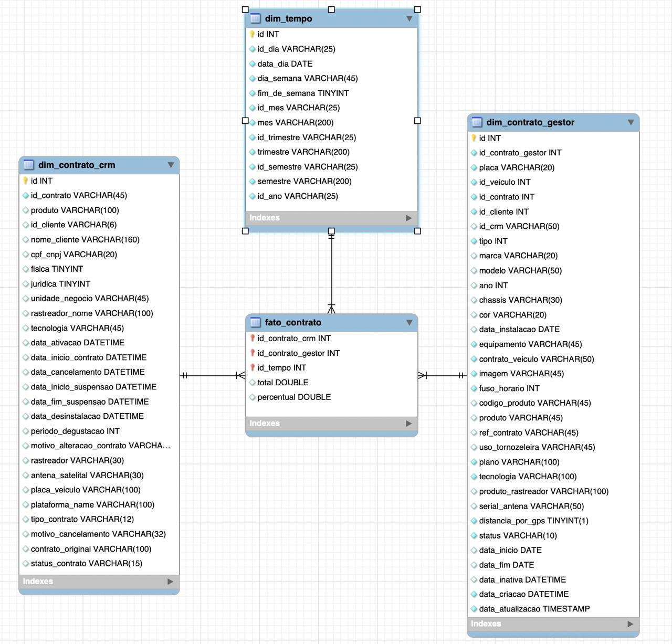The width and height of the screenshot is (672, 644).
Task: Click diamond icon beside percentual DOUBLE
Action: 253,397
